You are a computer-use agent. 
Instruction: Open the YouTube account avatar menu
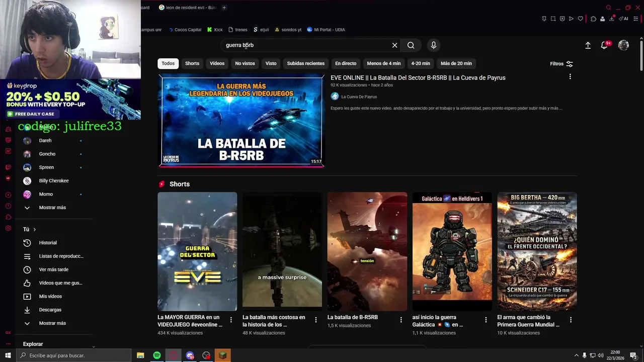623,45
